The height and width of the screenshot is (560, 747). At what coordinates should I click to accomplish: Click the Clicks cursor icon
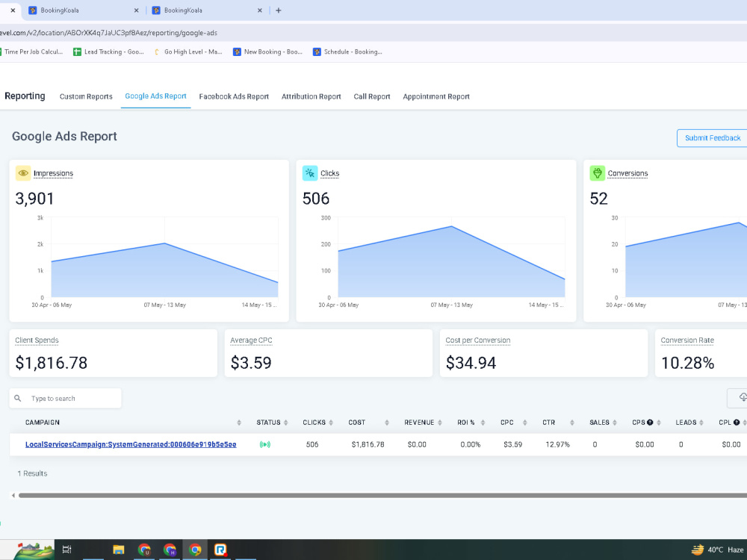(x=310, y=173)
